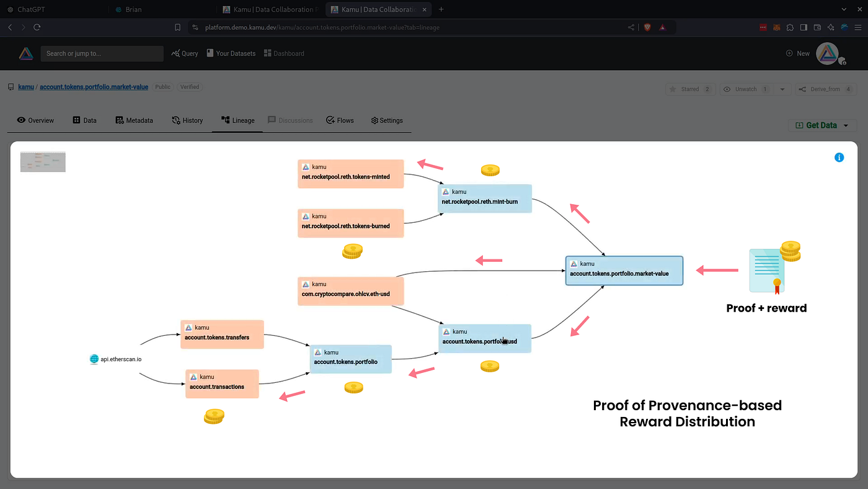Click the globe icon on api.etherscan.io node
The image size is (868, 489).
[94, 359]
